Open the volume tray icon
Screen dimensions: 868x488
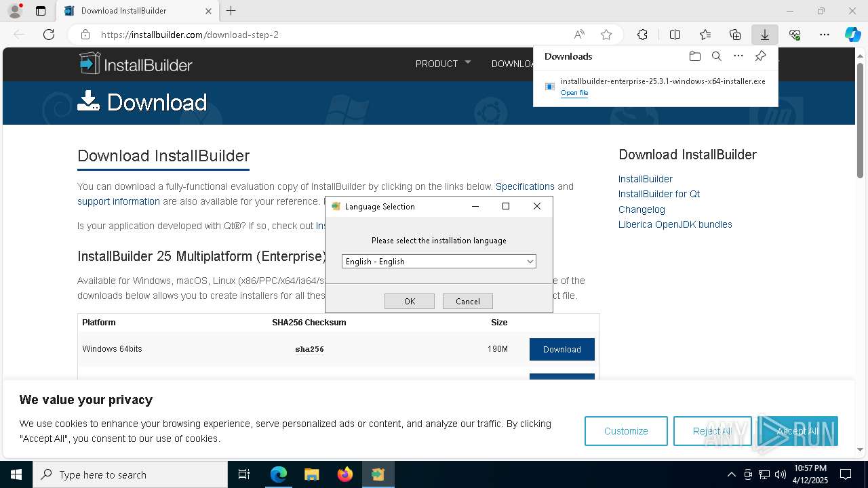780,474
